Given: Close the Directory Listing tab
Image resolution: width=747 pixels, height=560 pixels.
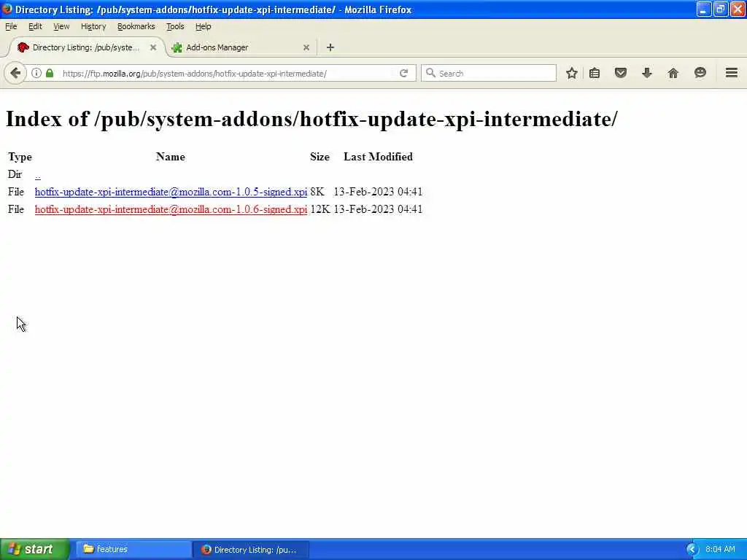Looking at the screenshot, I should click(x=153, y=47).
